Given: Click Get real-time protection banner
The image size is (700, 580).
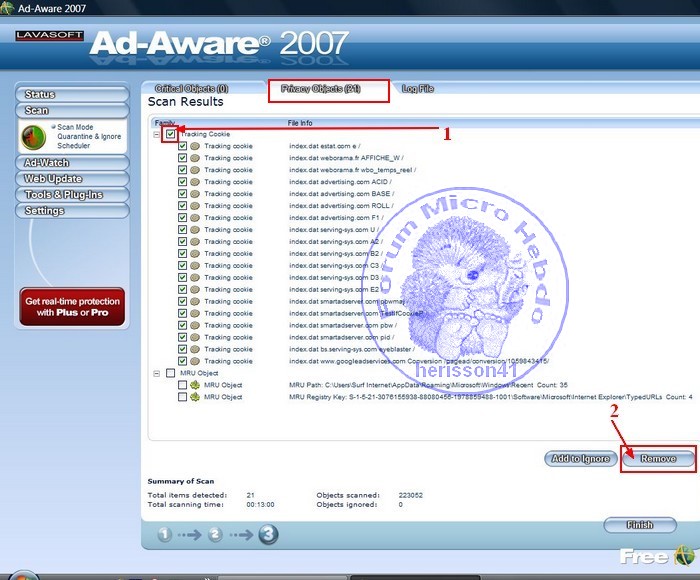Looking at the screenshot, I should [72, 307].
